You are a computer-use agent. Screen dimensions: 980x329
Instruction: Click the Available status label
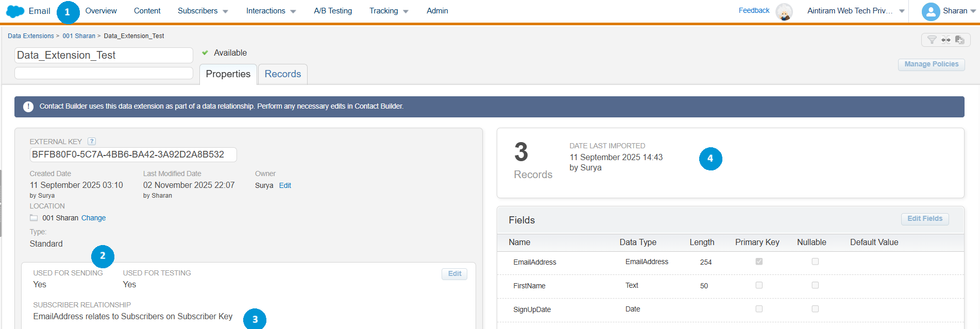[x=230, y=53]
